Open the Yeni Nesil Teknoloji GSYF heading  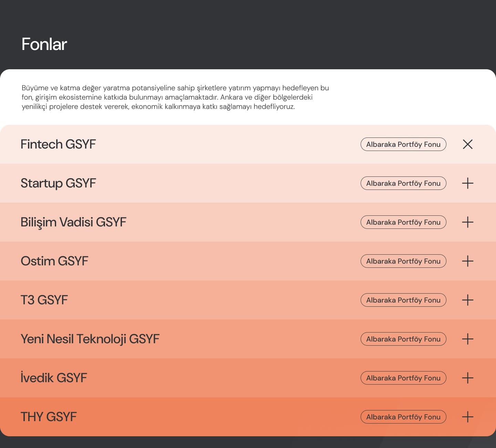tap(90, 339)
